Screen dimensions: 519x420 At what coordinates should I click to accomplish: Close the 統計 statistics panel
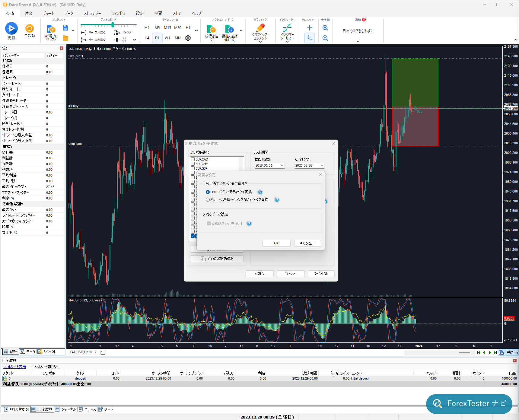pyautogui.click(x=62, y=48)
